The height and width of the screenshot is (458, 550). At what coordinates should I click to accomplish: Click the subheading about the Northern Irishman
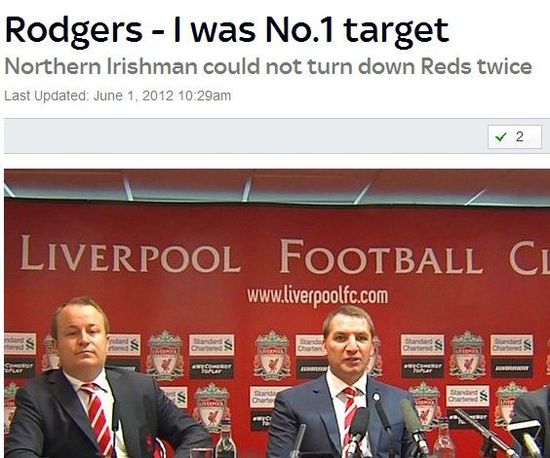(x=268, y=66)
